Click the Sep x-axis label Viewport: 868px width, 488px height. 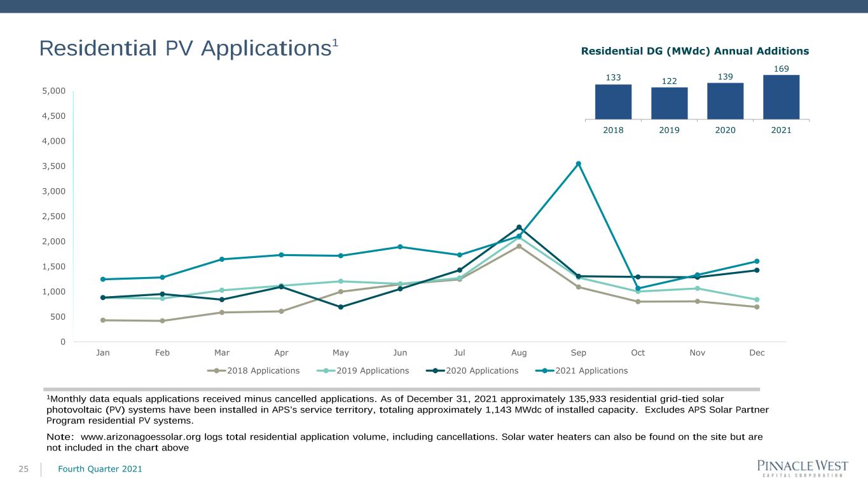(579, 353)
